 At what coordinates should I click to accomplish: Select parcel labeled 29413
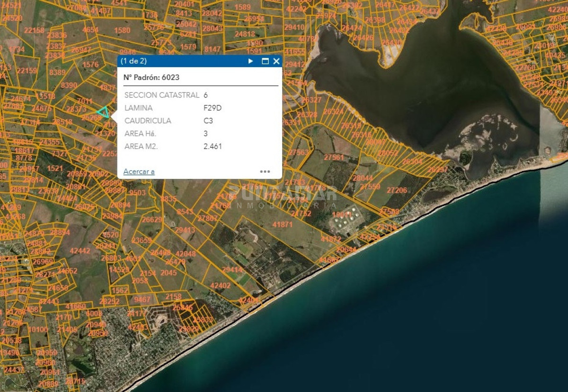[185, 230]
